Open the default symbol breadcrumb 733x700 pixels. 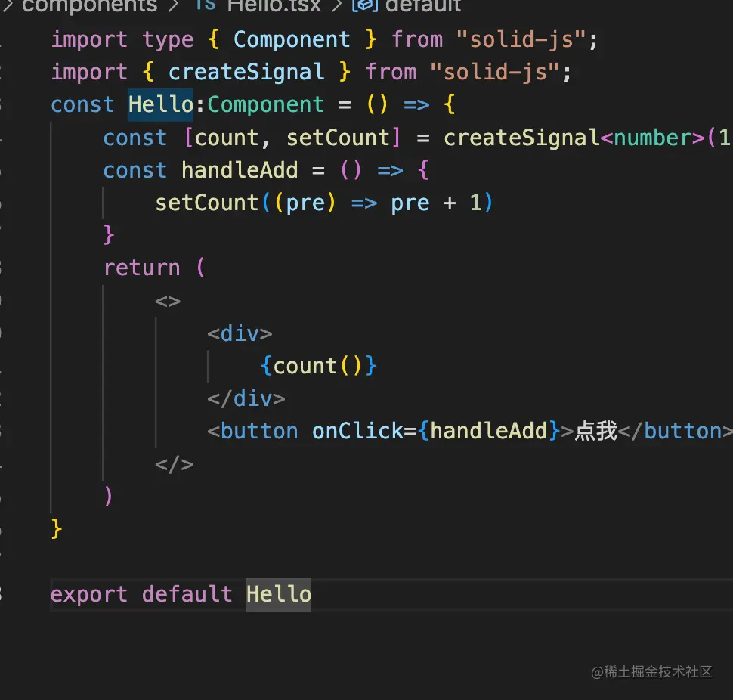423,5
